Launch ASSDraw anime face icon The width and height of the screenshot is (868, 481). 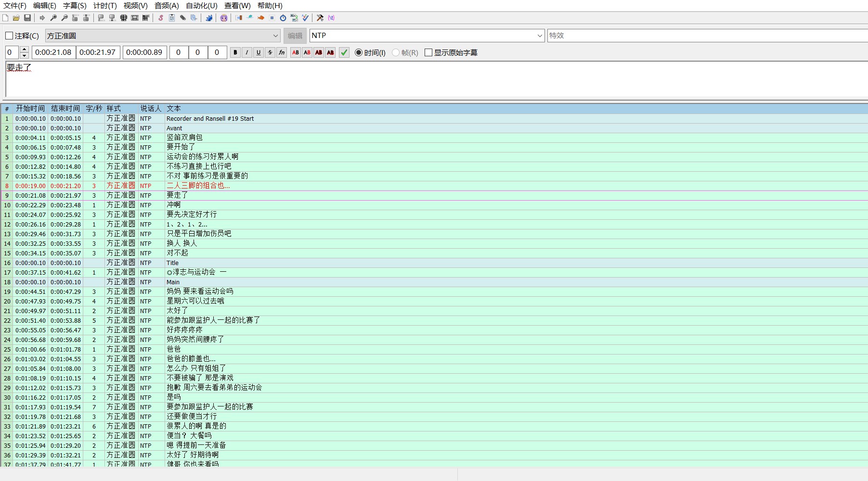[x=224, y=18]
